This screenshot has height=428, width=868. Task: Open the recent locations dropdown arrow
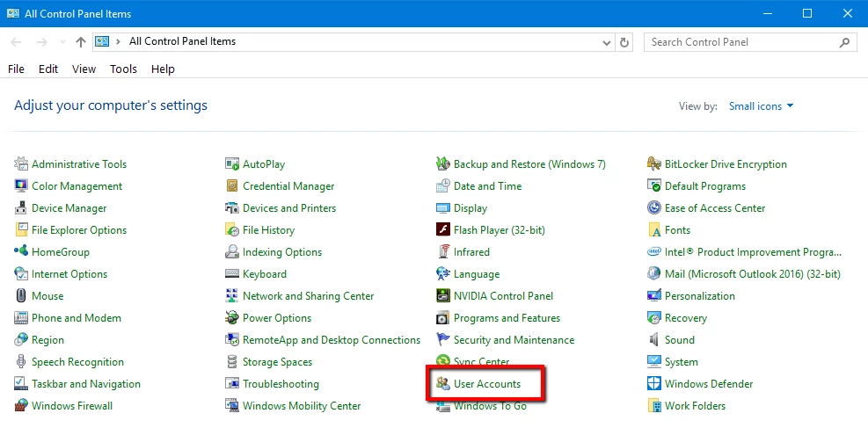coord(62,42)
